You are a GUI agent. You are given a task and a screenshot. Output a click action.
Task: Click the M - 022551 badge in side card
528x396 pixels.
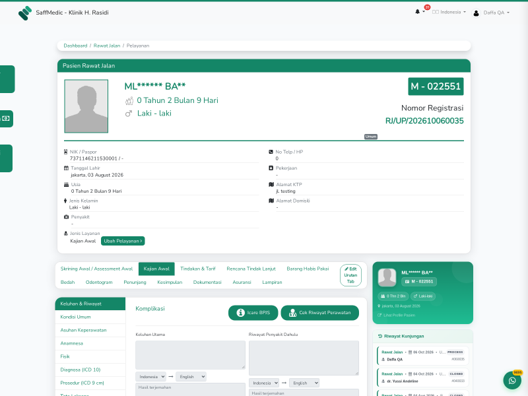point(419,282)
